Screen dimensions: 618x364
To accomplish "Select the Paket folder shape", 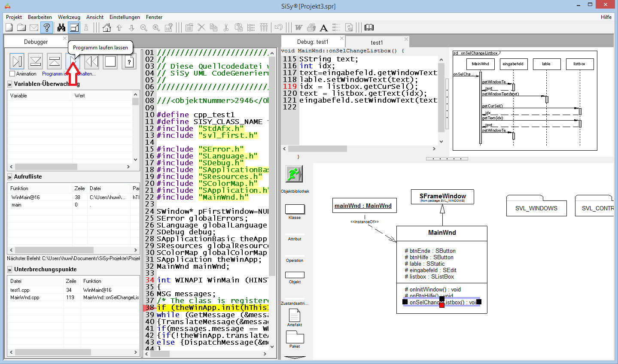I will point(295,337).
